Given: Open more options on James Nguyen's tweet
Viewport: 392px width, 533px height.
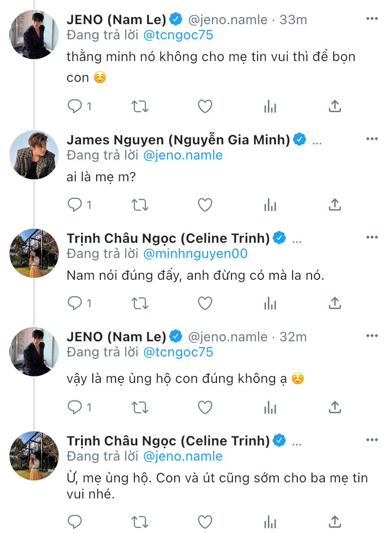Looking at the screenshot, I should tap(372, 139).
